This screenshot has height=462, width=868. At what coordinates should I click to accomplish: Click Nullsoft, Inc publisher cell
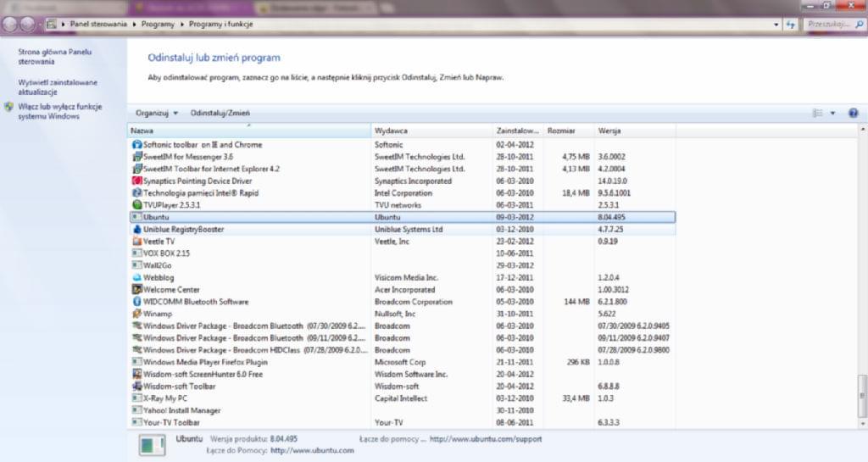(395, 314)
